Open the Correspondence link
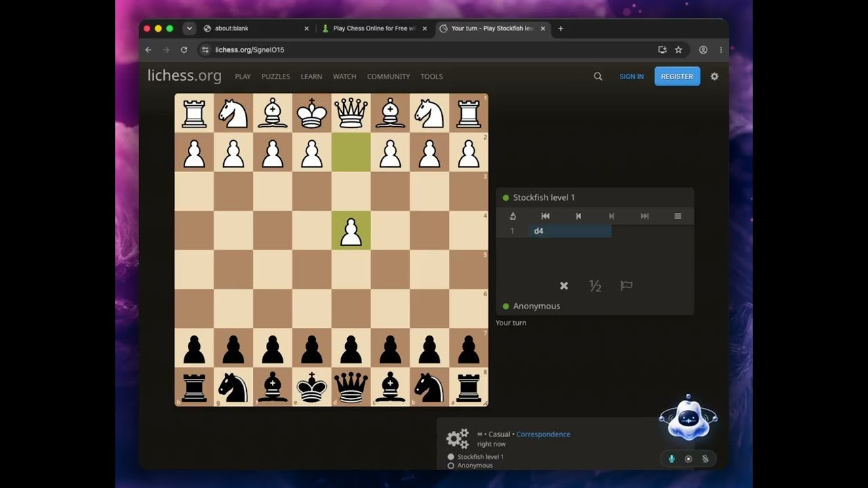Viewport: 868px width, 488px height. (543, 434)
